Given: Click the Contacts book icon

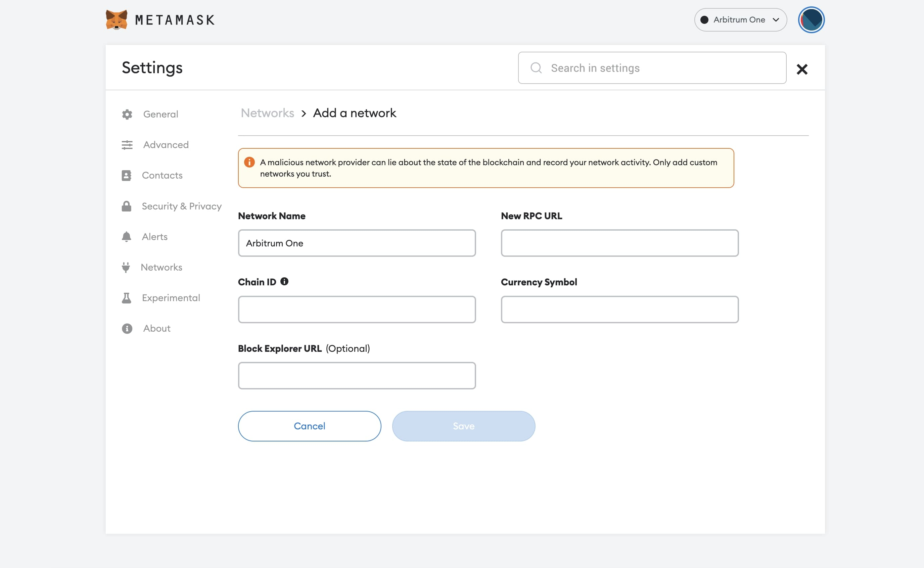Looking at the screenshot, I should (x=127, y=176).
